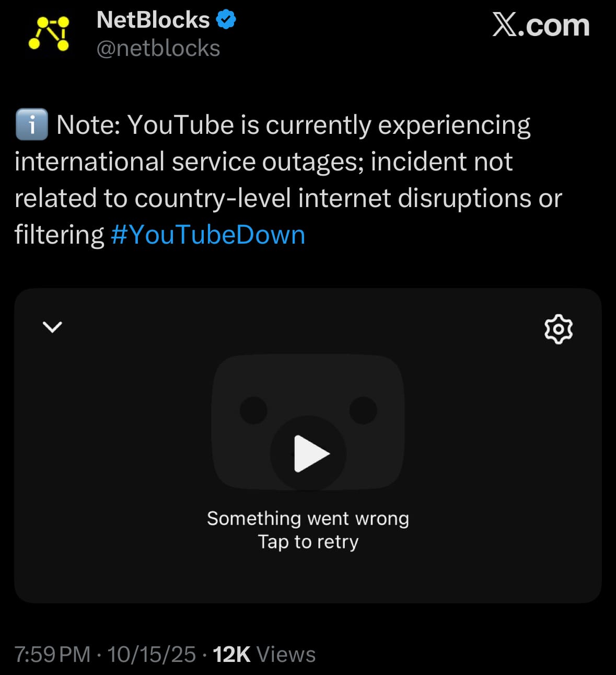Click the sad YouTube face logo

click(x=308, y=421)
